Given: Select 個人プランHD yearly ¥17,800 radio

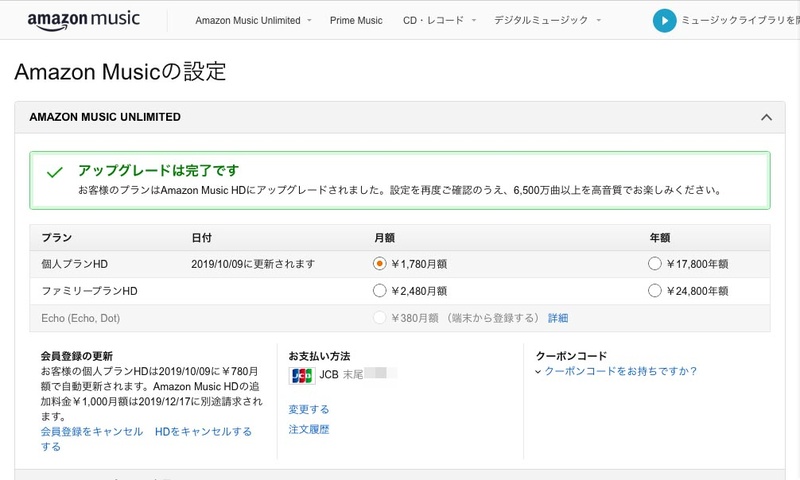Looking at the screenshot, I should pyautogui.click(x=655, y=264).
